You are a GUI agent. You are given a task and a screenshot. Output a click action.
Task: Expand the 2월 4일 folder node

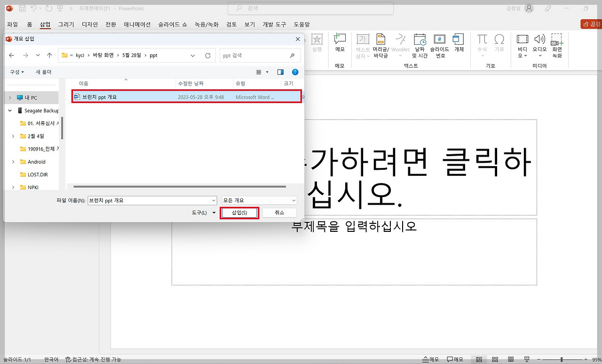pos(13,136)
